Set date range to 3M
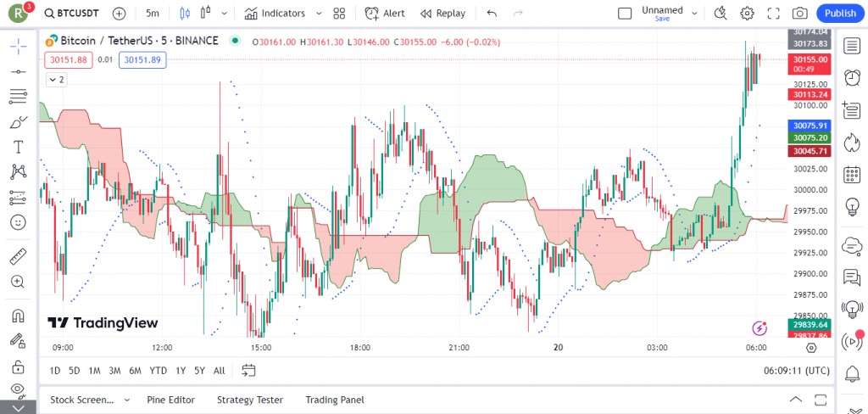The image size is (868, 414). pyautogui.click(x=114, y=371)
